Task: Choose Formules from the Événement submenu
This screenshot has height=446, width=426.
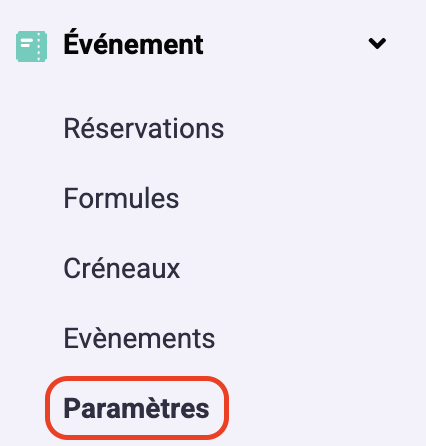Action: click(x=121, y=198)
